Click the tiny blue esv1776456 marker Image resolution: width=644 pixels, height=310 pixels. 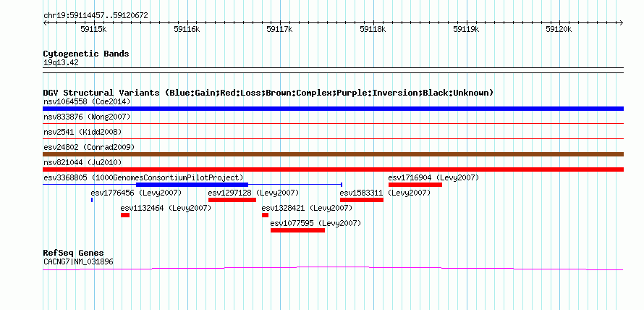(x=92, y=200)
